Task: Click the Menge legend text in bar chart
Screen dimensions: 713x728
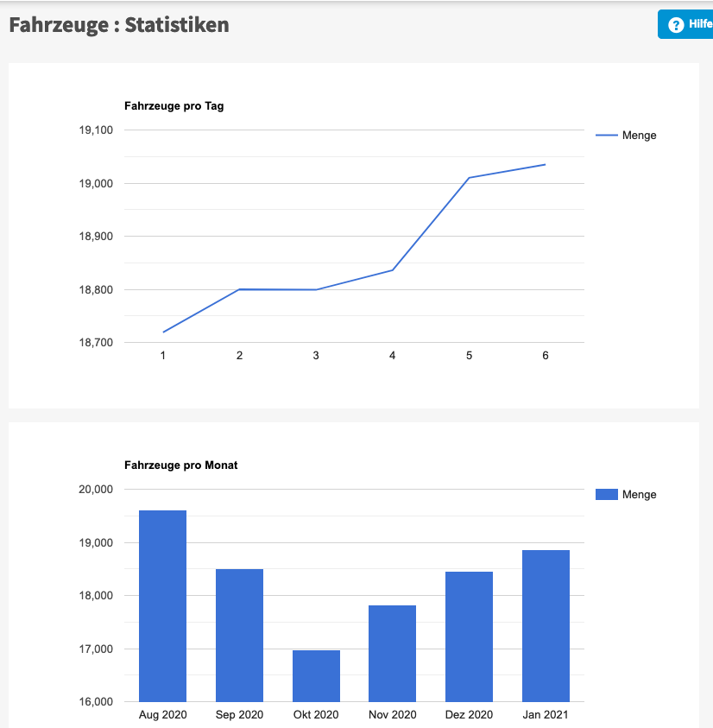Action: 639,495
